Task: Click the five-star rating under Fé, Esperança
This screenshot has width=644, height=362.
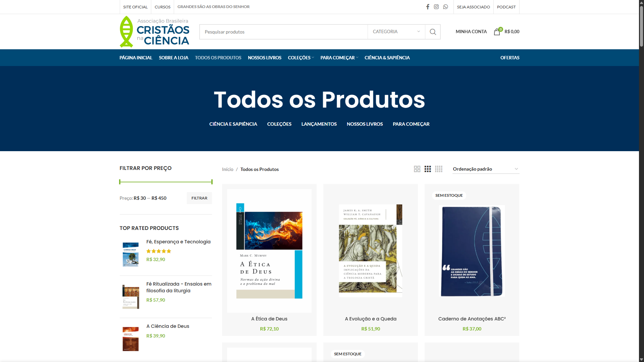Action: [x=159, y=251]
